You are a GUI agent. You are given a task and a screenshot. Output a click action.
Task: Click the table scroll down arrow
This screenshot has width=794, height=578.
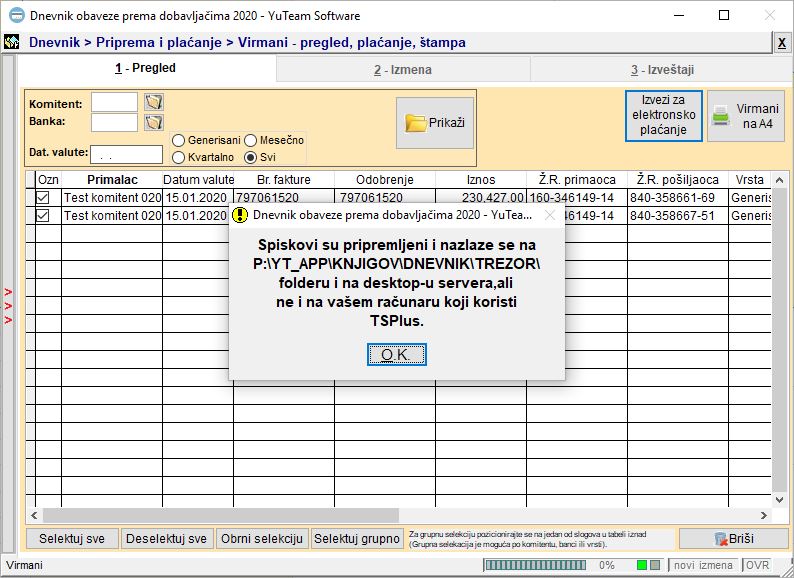[x=779, y=499]
